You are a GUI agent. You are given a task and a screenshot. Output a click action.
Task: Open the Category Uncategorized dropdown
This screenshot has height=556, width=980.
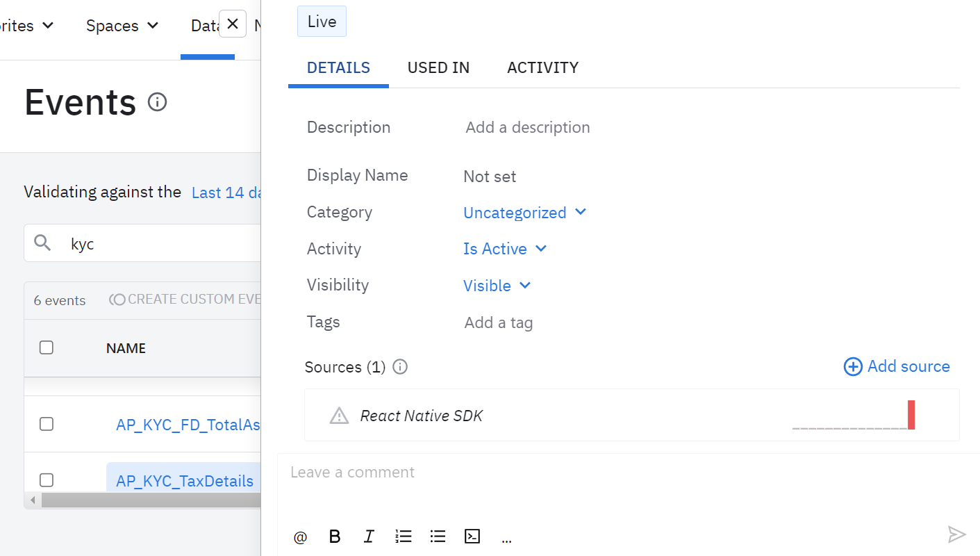[525, 213]
